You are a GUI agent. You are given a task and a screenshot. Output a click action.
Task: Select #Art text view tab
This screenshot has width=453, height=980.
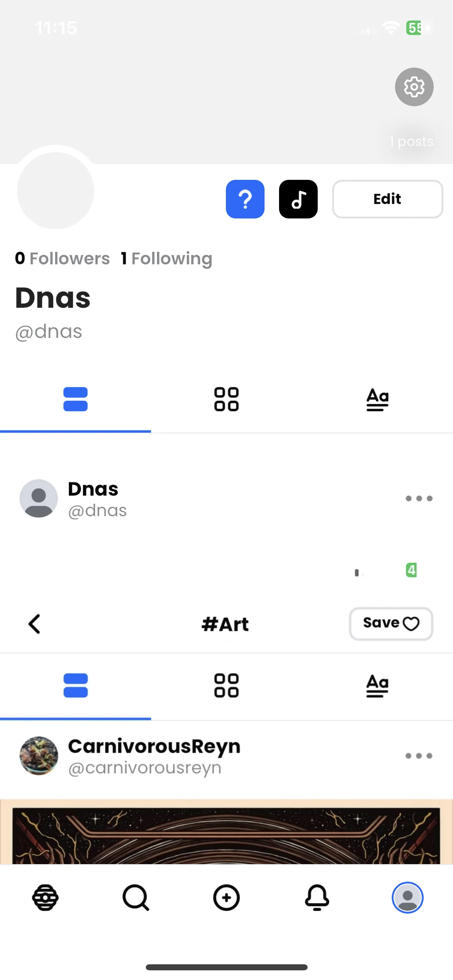tap(377, 686)
